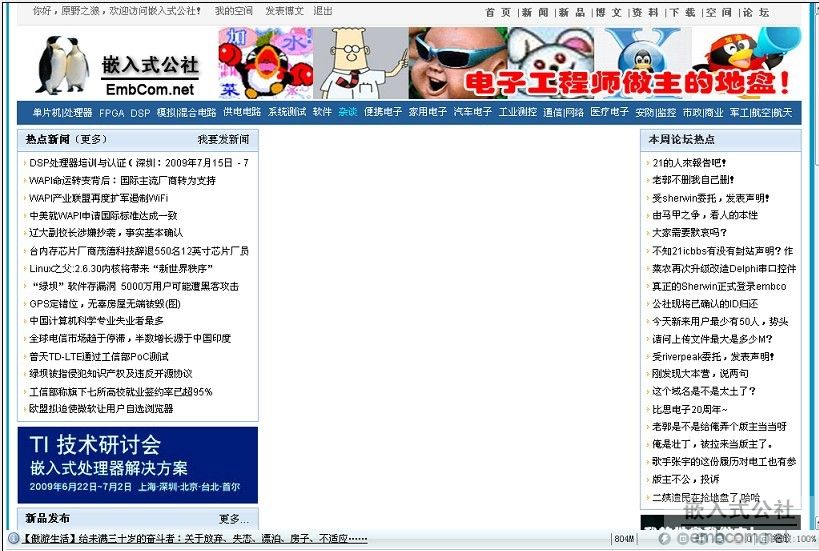
Task: Select 家用电子 category
Action: tap(428, 112)
